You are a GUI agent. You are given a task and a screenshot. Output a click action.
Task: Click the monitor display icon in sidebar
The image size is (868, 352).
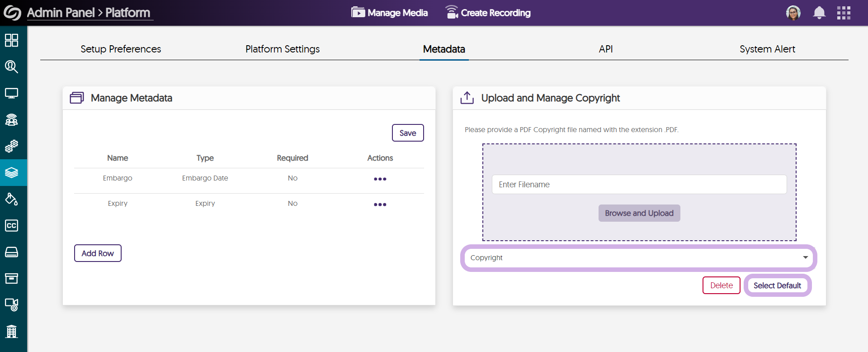coord(12,93)
